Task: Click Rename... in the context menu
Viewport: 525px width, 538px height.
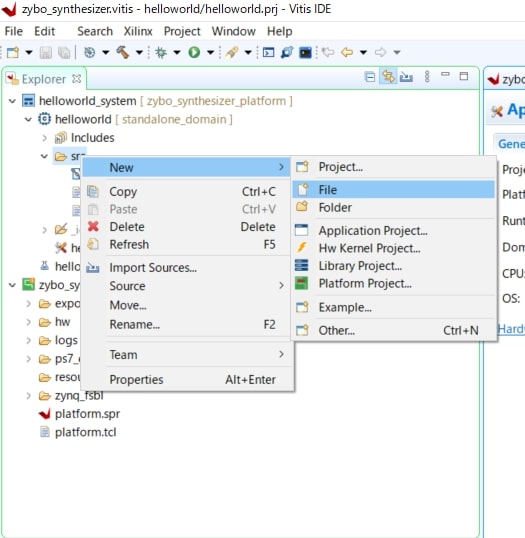Action: point(186,325)
